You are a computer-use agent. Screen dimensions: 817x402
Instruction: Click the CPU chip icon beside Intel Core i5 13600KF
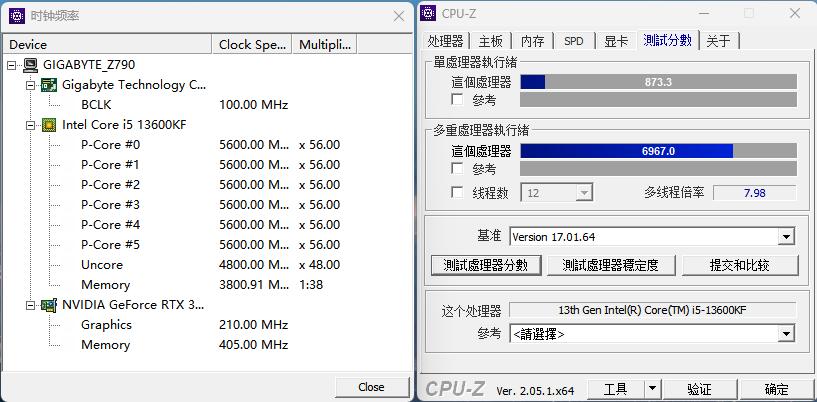(49, 125)
